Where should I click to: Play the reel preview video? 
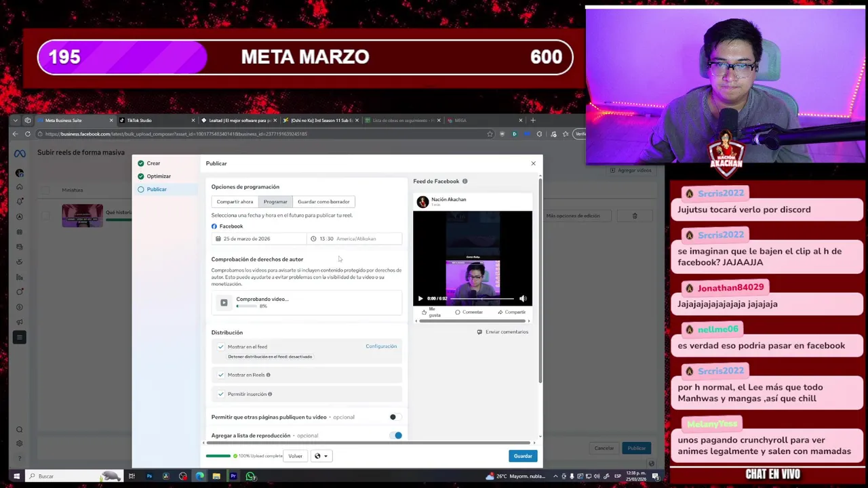point(420,298)
